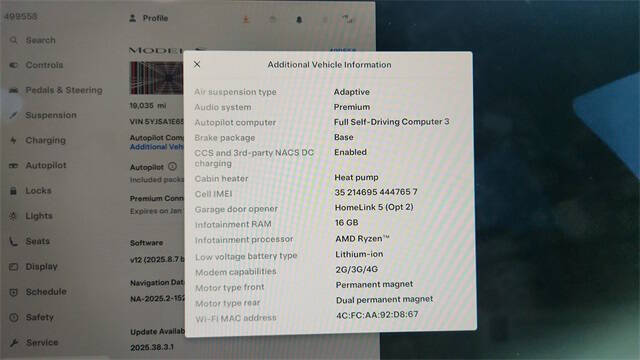This screenshot has height=360, width=640.
Task: Select the 'Base' brake package value
Action: [344, 137]
